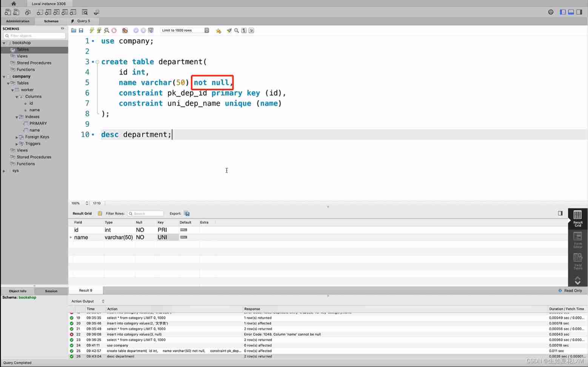Expand the sys schema
588x367 pixels.
pyautogui.click(x=4, y=171)
